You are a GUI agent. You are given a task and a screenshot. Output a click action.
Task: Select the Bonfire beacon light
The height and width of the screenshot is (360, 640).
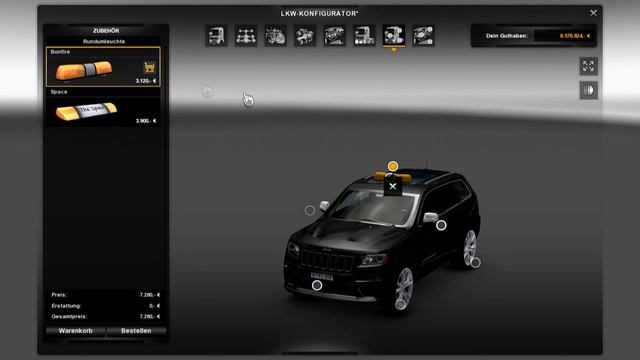click(x=103, y=67)
